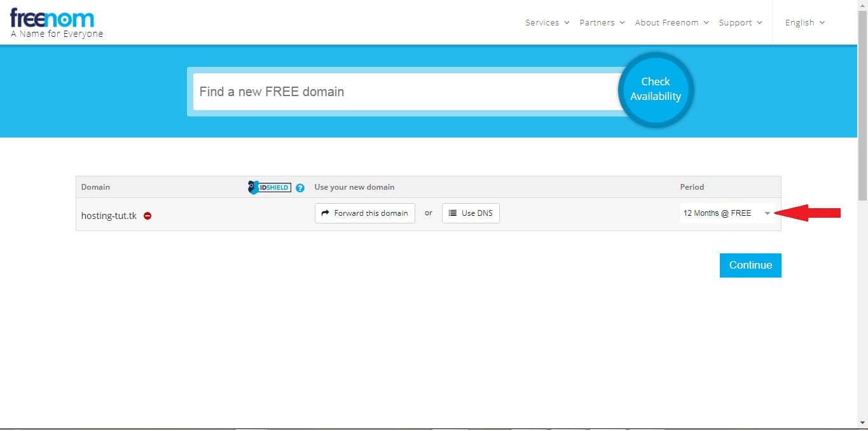
Task: Click the Use DNS button
Action: pos(471,213)
